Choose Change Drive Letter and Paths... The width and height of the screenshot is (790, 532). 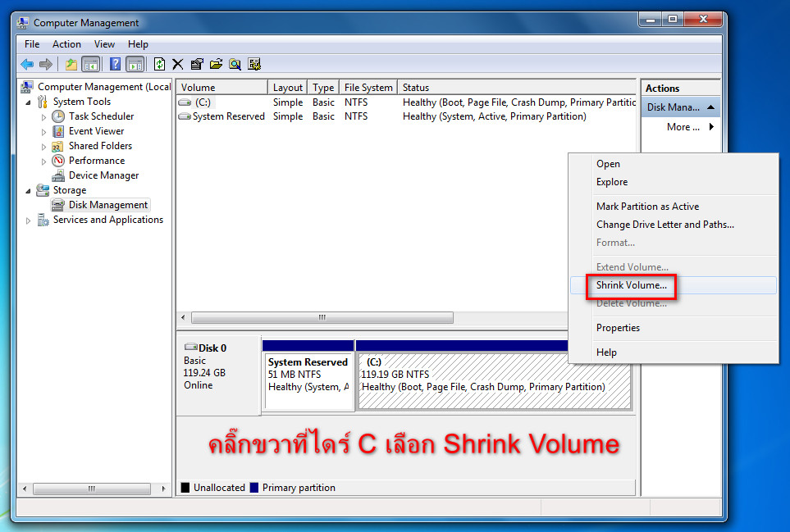point(674,225)
